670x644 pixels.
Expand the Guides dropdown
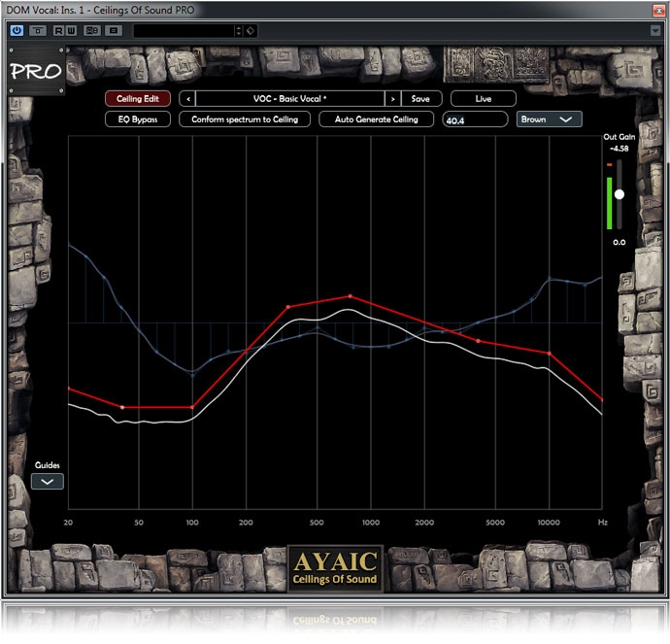[x=48, y=481]
